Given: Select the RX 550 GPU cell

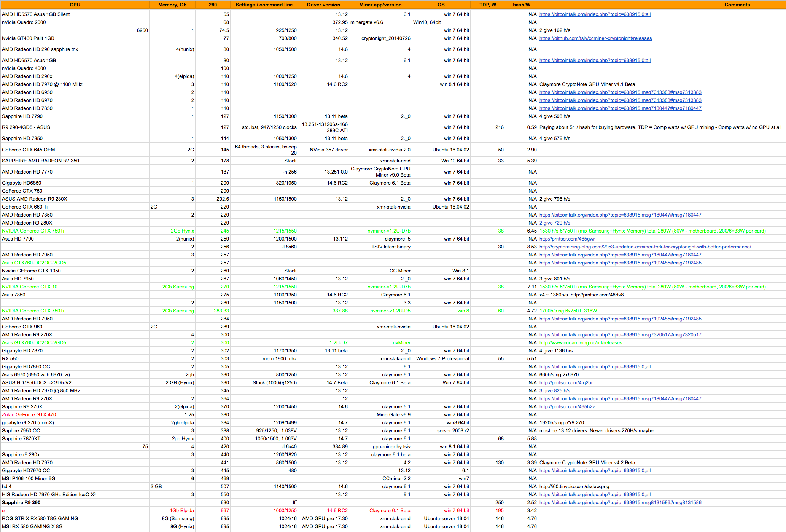Looking at the screenshot, I should click(10, 359).
